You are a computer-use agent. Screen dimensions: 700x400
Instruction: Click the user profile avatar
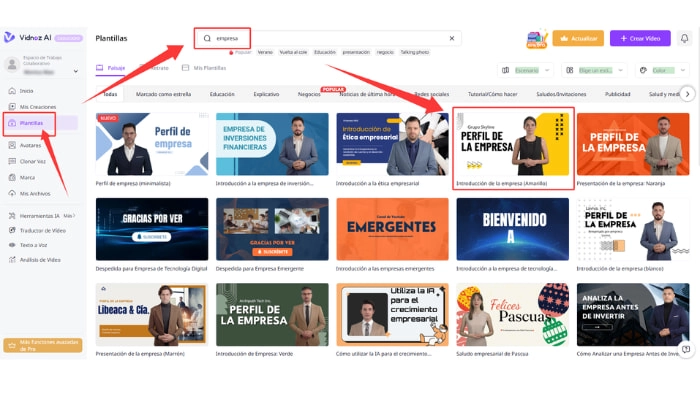[x=12, y=64]
